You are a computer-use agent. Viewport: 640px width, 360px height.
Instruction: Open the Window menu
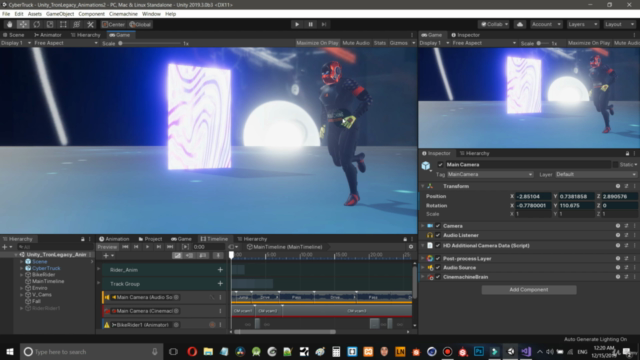tap(151, 14)
